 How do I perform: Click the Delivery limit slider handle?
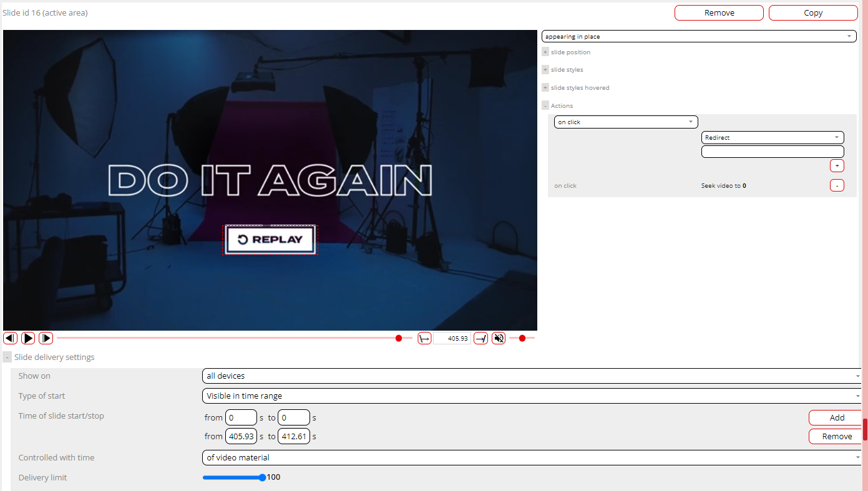(262, 478)
